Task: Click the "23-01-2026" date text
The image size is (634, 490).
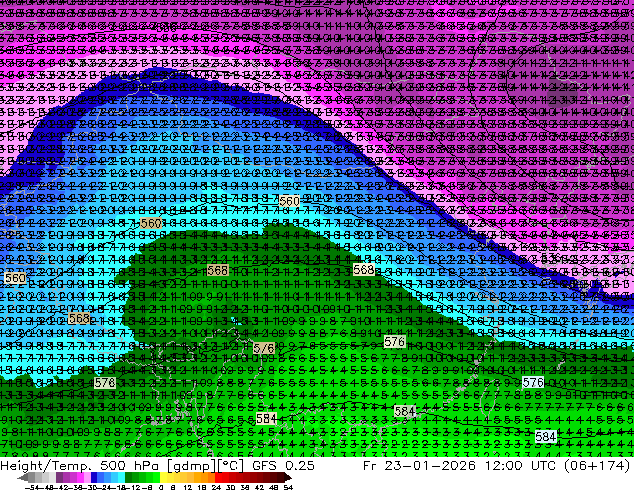Action: coord(429,465)
